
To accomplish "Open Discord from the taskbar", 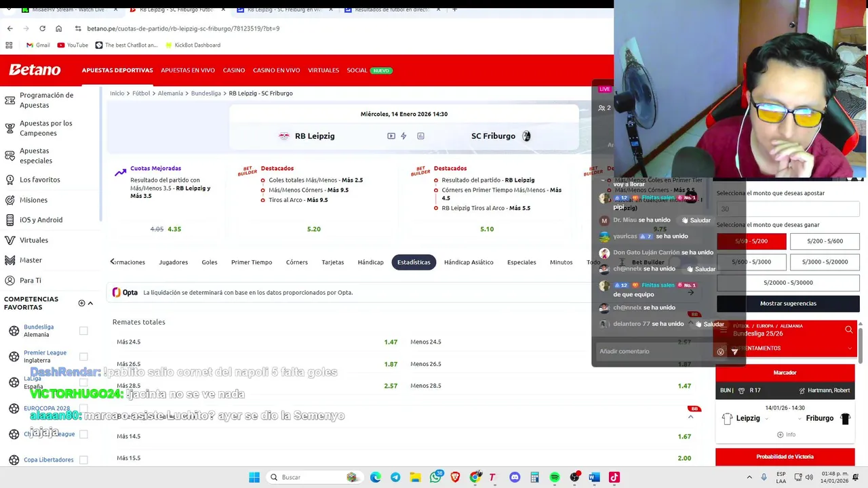I will [515, 477].
